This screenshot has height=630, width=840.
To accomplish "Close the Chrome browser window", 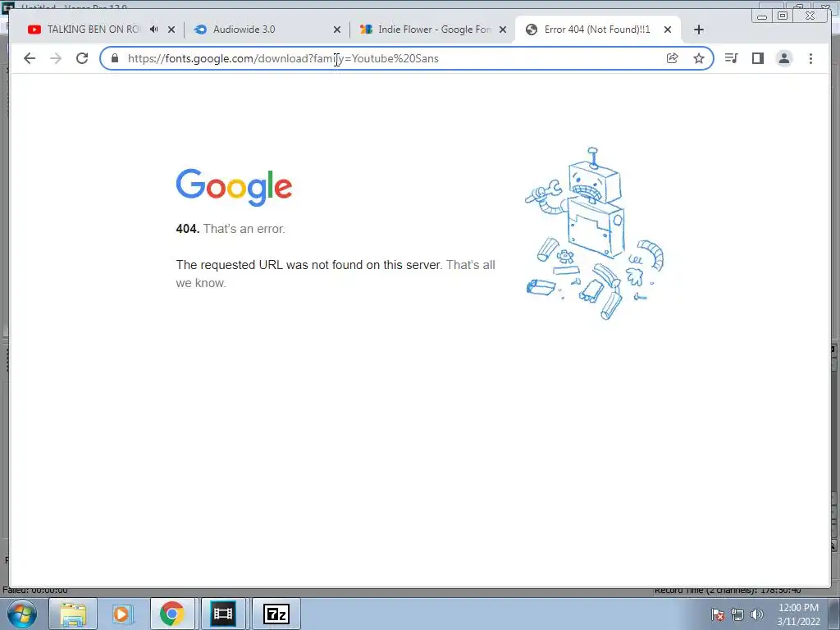I will 810,16.
